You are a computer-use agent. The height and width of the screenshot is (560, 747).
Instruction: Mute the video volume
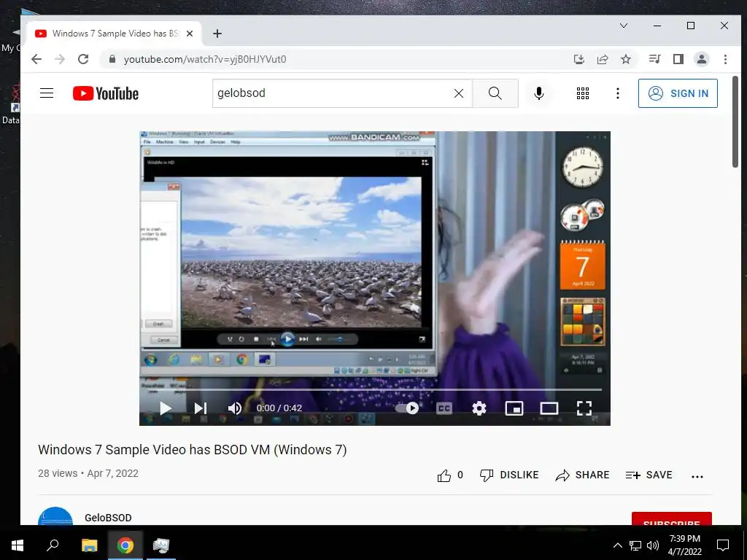pyautogui.click(x=235, y=408)
